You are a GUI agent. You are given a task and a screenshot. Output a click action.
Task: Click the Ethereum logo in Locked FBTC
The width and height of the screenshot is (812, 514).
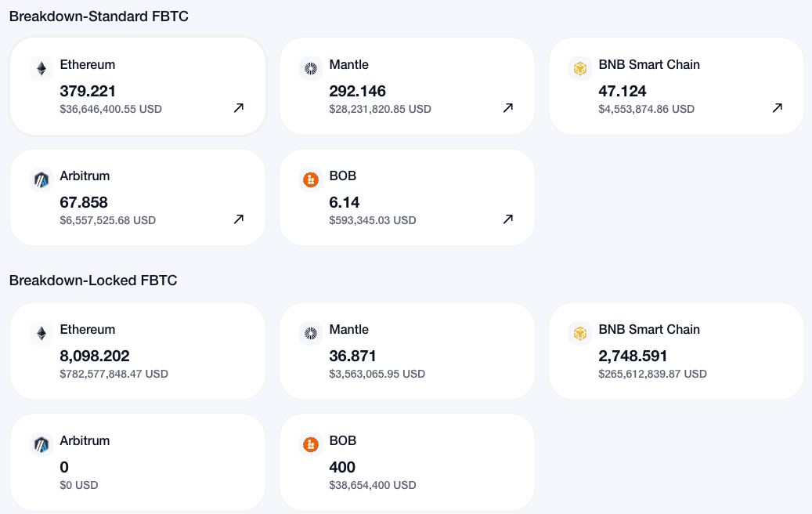41,333
